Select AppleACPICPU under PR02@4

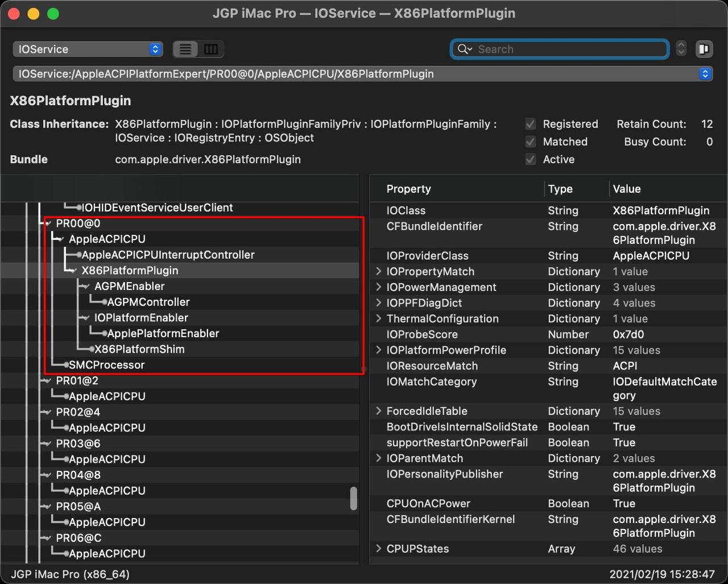pyautogui.click(x=107, y=428)
